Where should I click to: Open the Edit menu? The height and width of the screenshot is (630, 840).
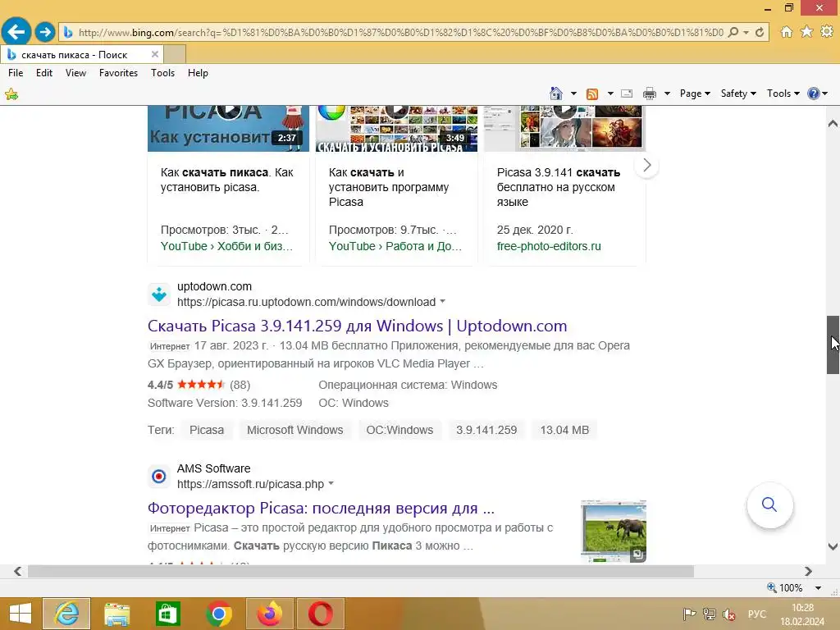44,73
